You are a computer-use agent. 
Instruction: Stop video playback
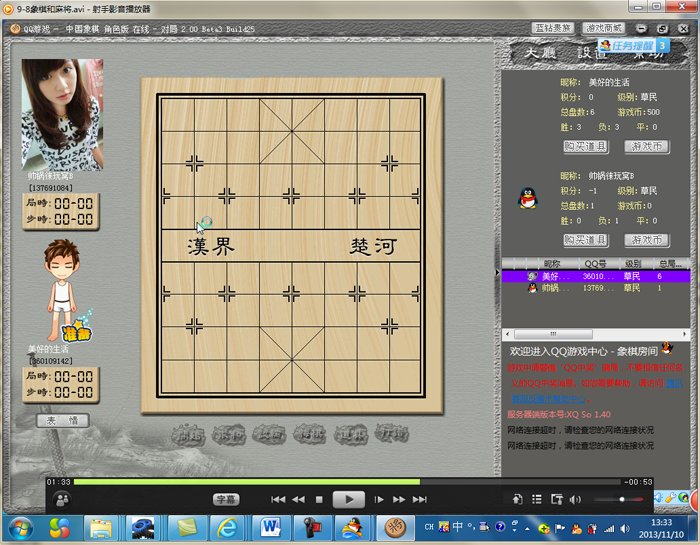click(319, 499)
